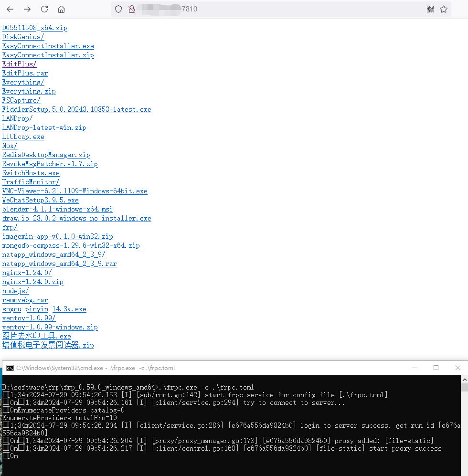Download draw.io-23.0.2-windows-no-installer.exe

(76, 219)
